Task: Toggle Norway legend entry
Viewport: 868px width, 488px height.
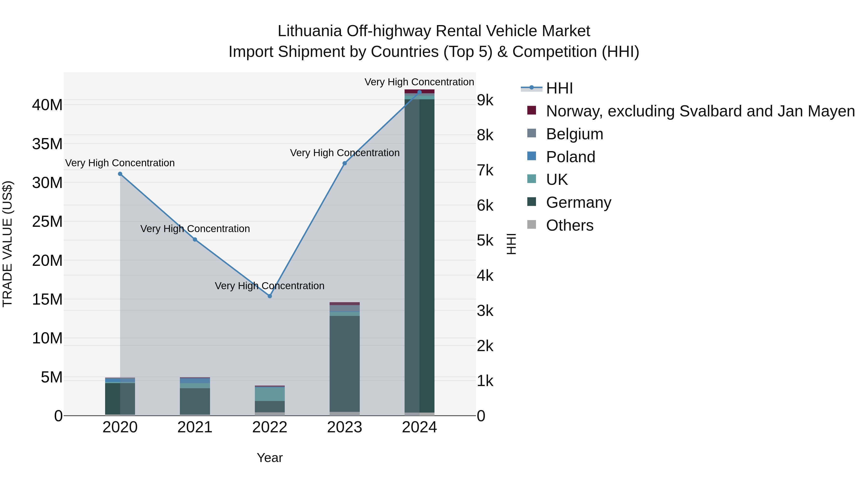Action: [x=688, y=111]
